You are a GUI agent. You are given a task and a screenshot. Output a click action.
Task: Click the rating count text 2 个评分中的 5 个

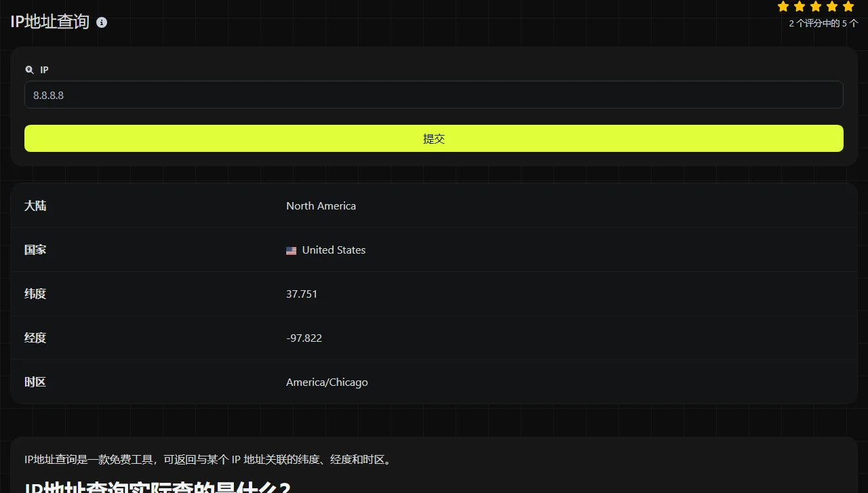tap(823, 23)
